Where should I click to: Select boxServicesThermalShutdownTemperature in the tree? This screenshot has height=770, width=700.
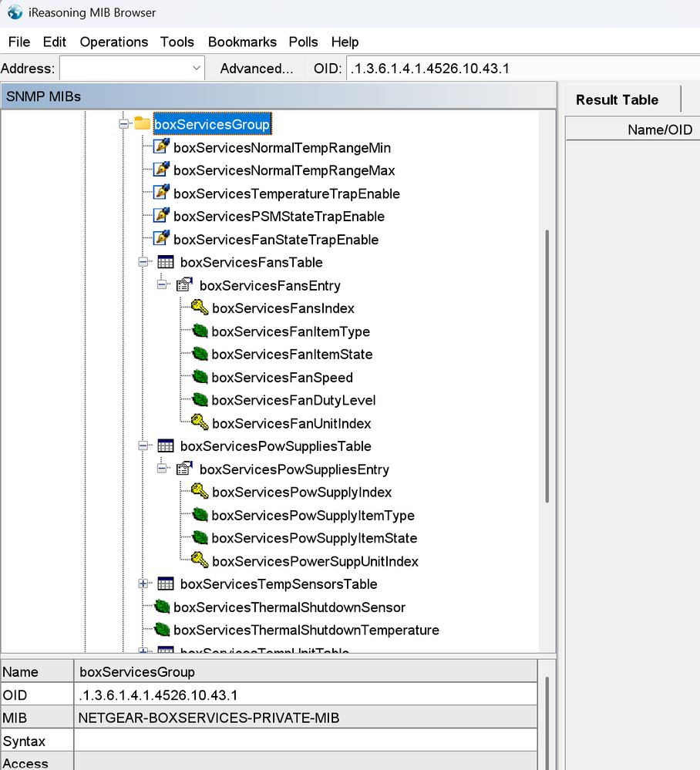pyautogui.click(x=306, y=630)
